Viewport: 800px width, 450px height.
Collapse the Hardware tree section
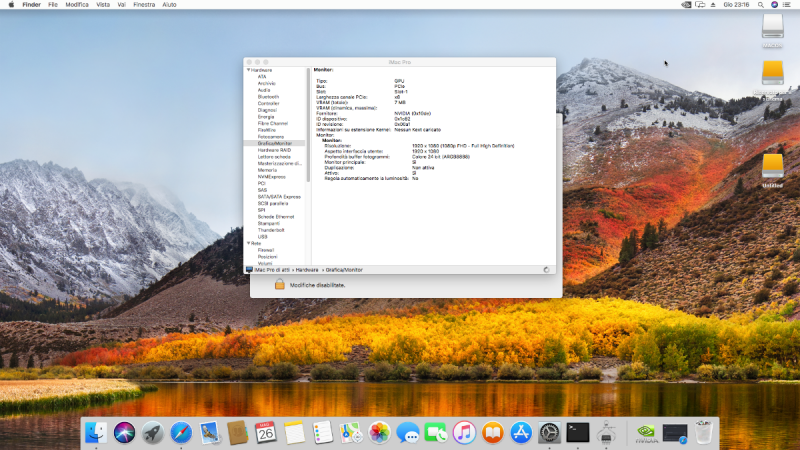click(x=248, y=70)
